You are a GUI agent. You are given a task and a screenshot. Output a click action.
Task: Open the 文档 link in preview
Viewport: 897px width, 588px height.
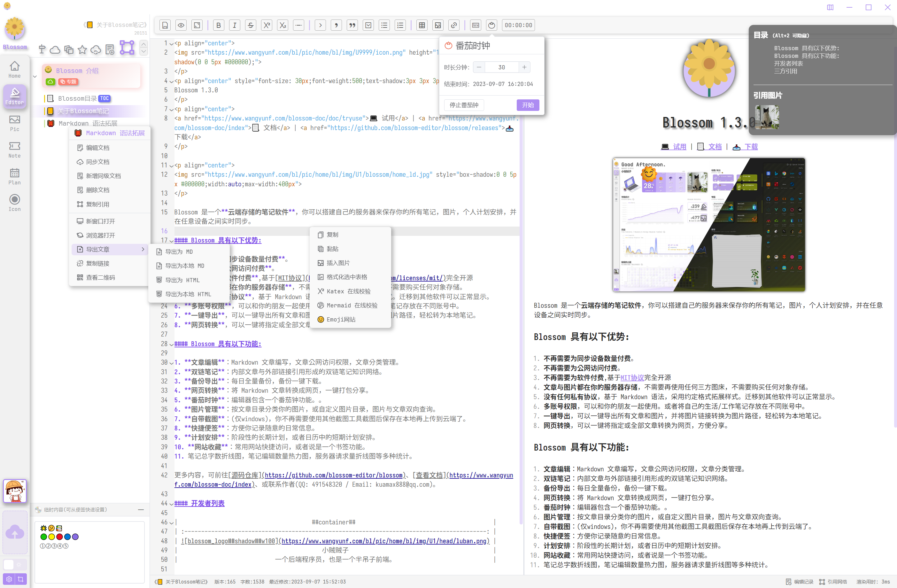pyautogui.click(x=714, y=147)
